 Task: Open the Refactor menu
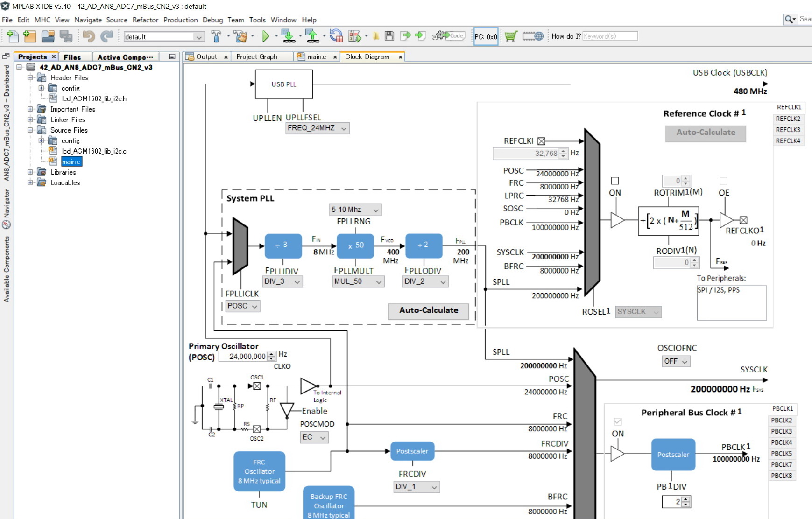click(145, 20)
